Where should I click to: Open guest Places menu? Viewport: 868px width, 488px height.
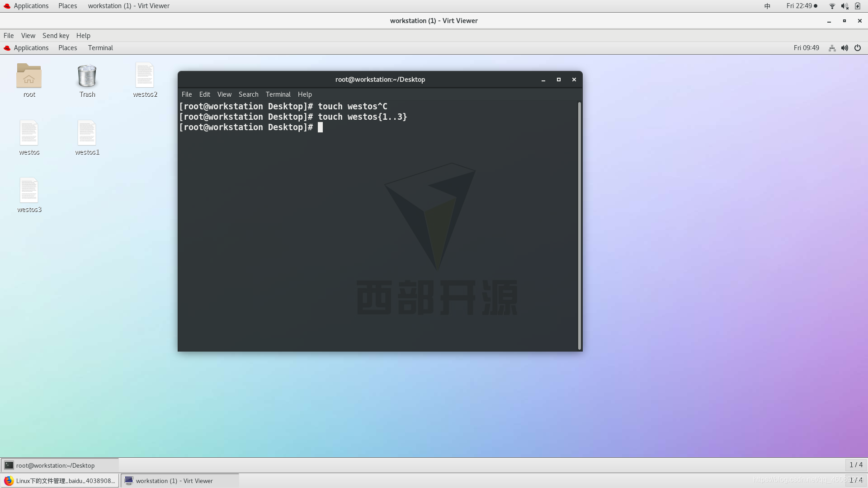pos(67,48)
